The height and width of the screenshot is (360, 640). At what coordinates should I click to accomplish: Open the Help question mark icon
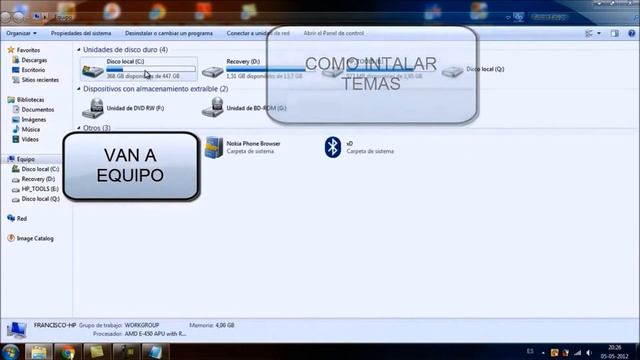tap(632, 33)
